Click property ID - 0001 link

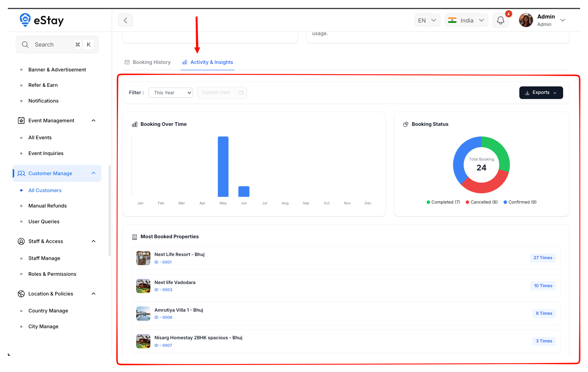163,262
